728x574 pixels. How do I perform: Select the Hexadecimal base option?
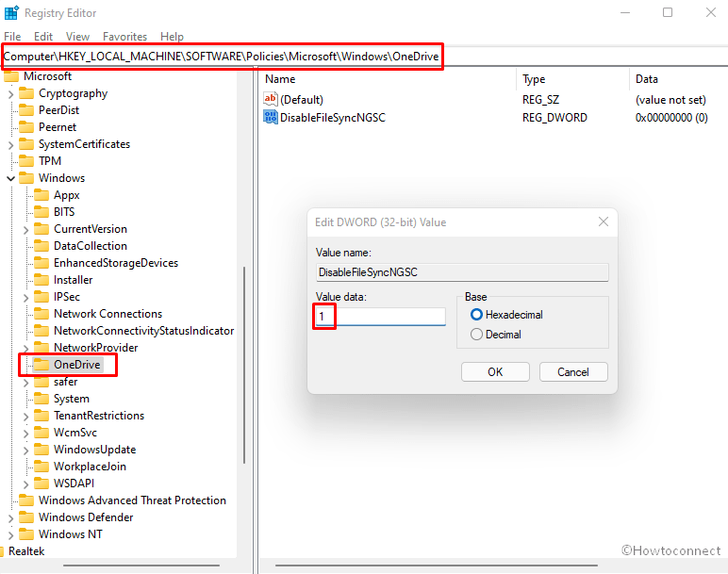coord(476,315)
